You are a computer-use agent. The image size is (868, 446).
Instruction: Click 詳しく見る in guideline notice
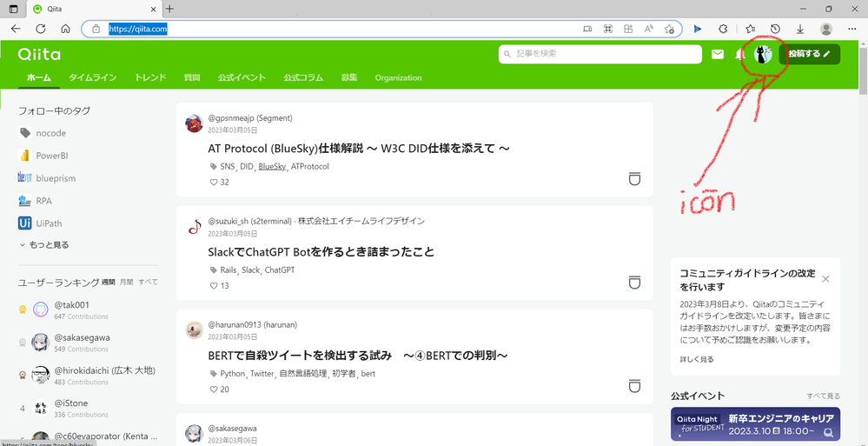(x=696, y=359)
